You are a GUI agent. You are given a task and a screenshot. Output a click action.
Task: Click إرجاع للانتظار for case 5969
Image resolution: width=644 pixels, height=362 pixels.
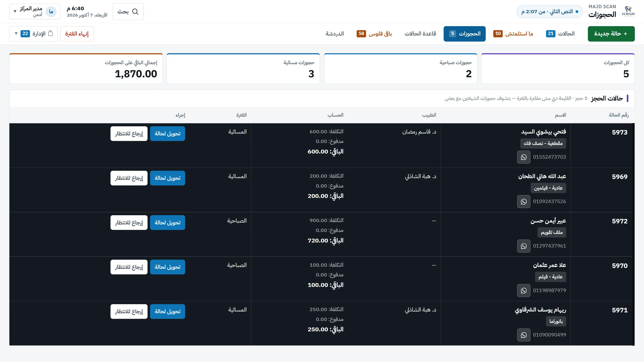[129, 178]
